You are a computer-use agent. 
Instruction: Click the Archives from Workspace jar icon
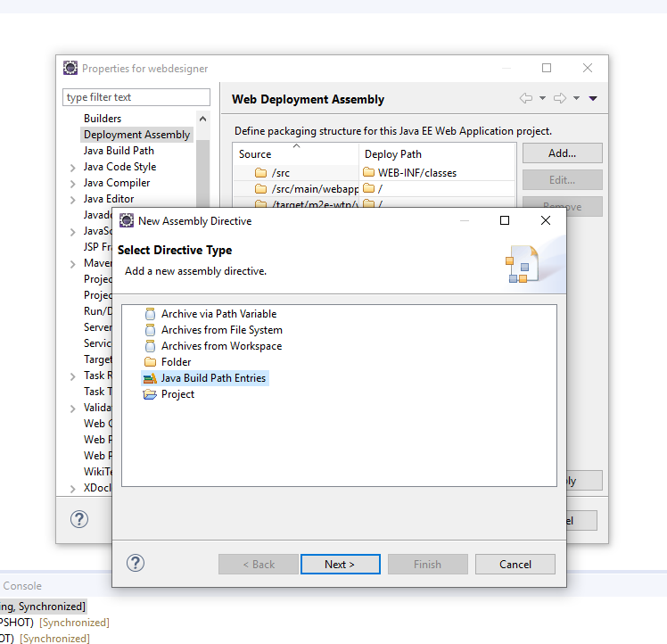(x=150, y=346)
